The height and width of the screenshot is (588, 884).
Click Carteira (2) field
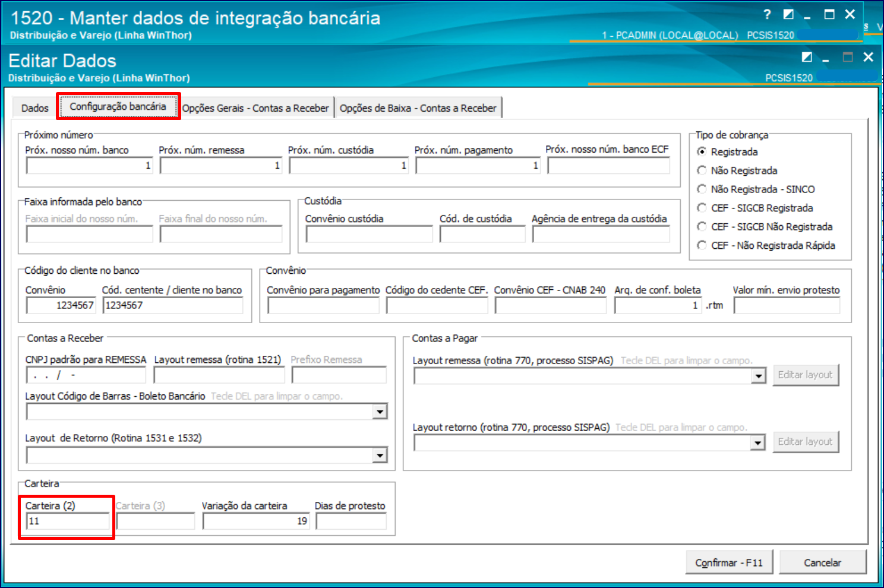click(x=68, y=521)
